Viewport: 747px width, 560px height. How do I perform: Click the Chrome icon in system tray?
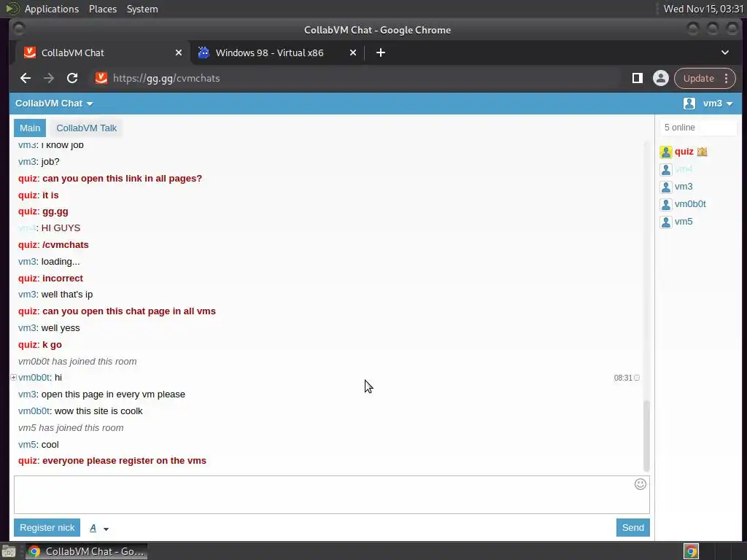(x=691, y=551)
